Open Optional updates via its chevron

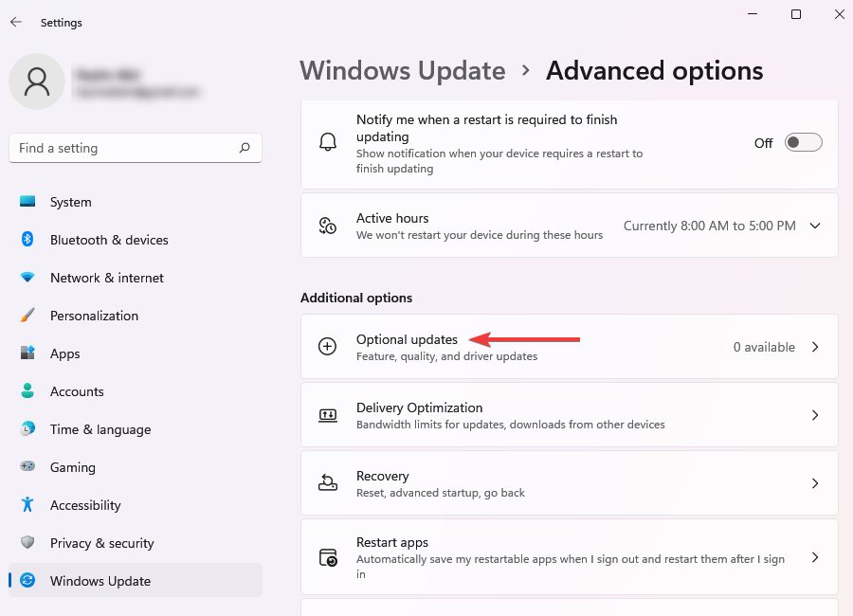click(x=815, y=347)
